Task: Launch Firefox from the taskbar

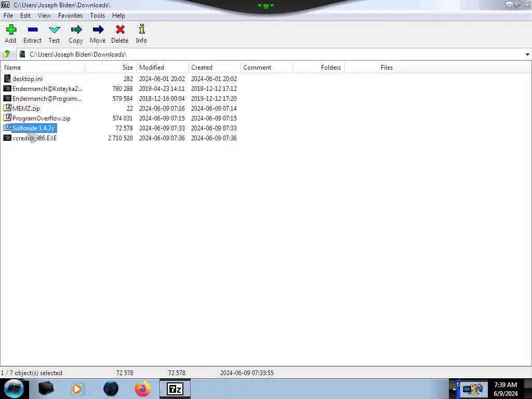Action: (x=143, y=389)
